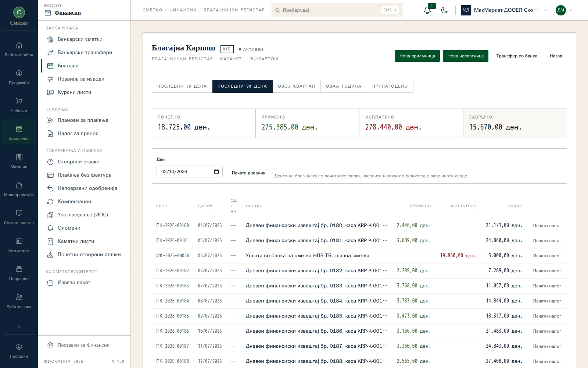
Task: Open Магацин module
Action: tap(19, 161)
